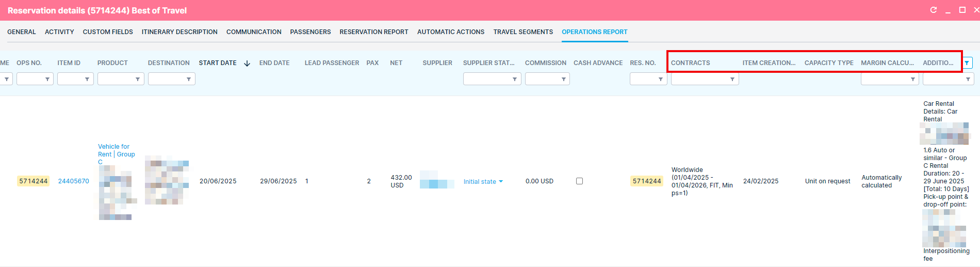Tick the Cash Advance checkbox

(x=579, y=181)
